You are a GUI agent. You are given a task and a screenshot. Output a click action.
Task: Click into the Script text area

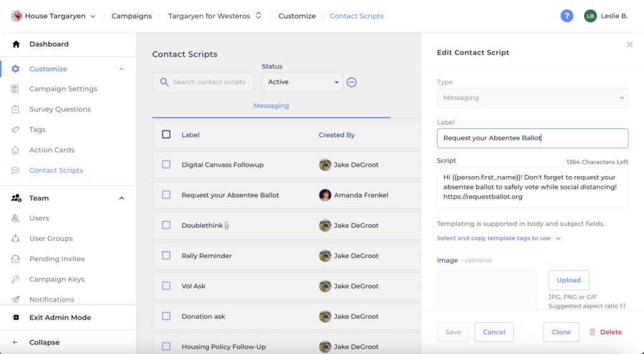[532, 187]
